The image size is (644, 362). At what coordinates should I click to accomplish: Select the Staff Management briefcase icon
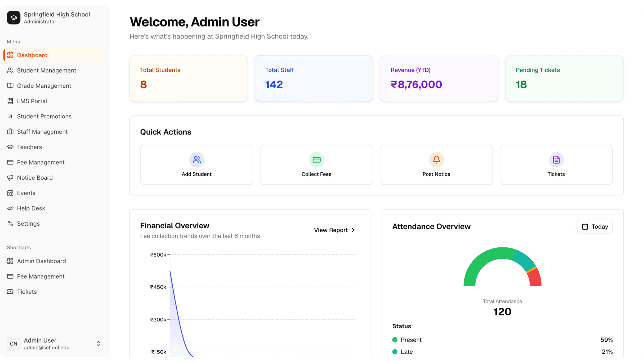pyautogui.click(x=10, y=131)
